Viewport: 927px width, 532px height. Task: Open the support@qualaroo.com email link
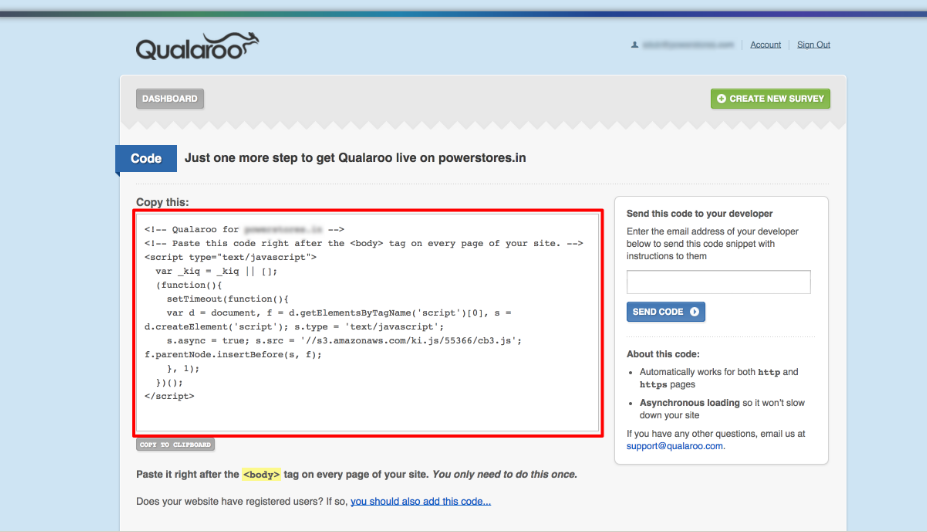coord(675,446)
